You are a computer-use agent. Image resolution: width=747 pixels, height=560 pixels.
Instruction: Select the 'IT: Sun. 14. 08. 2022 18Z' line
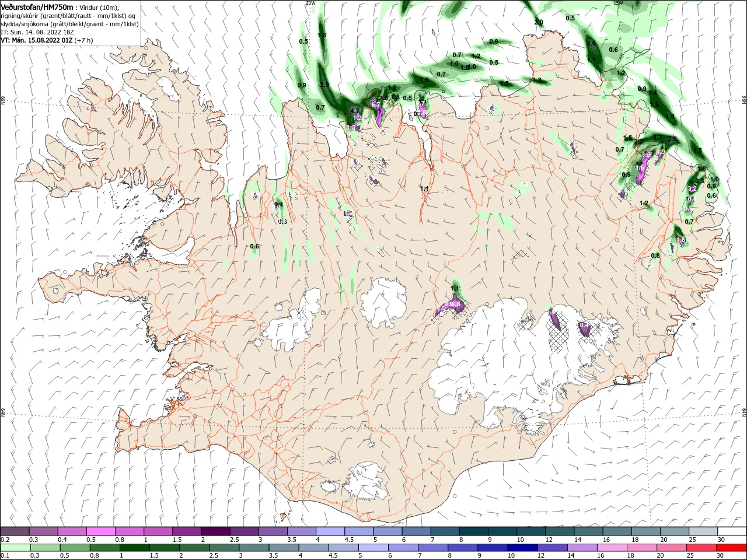(x=37, y=32)
